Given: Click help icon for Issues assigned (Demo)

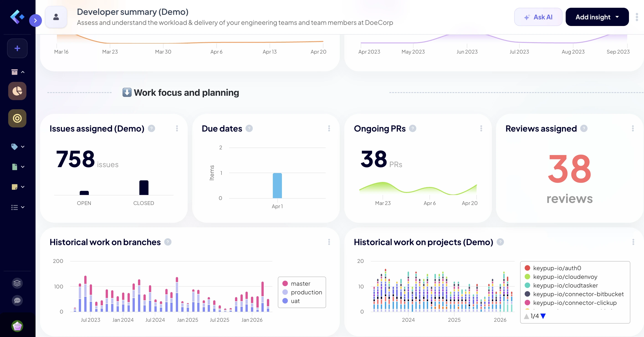Looking at the screenshot, I should [x=151, y=128].
